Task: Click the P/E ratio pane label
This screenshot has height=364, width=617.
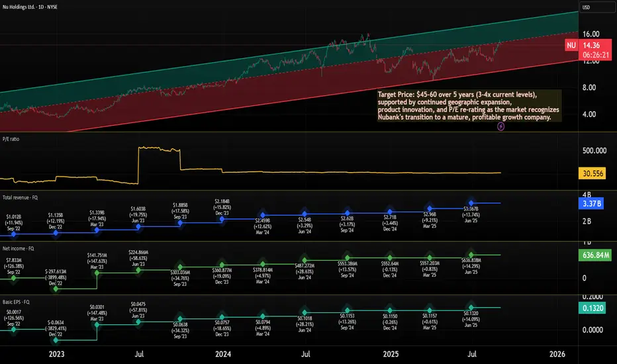Action: (x=11, y=139)
